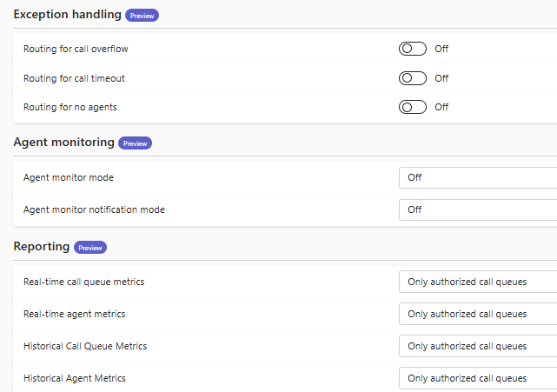Click Off text beside no agents toggle
This screenshot has height=392, width=557.
441,107
